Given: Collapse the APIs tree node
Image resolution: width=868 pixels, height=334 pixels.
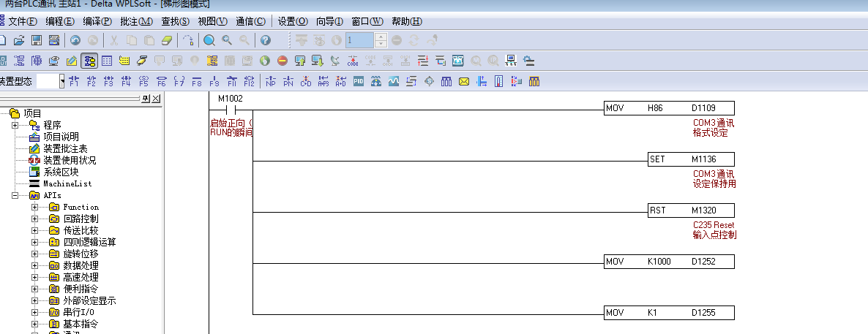Looking at the screenshot, I should pyautogui.click(x=15, y=195).
